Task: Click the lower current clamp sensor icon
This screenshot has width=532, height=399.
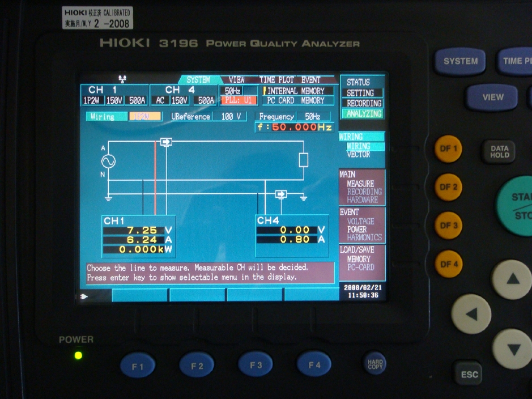Action: click(280, 194)
